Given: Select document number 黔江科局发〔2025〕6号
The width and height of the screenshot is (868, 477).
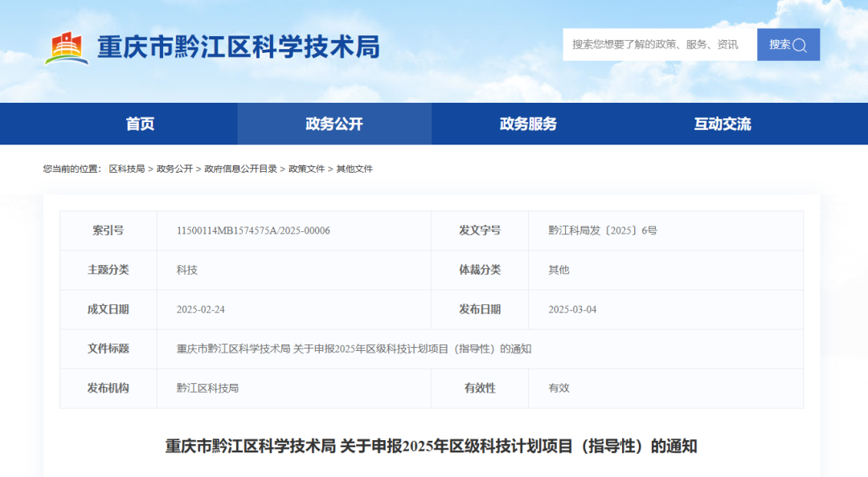Looking at the screenshot, I should click(602, 230).
